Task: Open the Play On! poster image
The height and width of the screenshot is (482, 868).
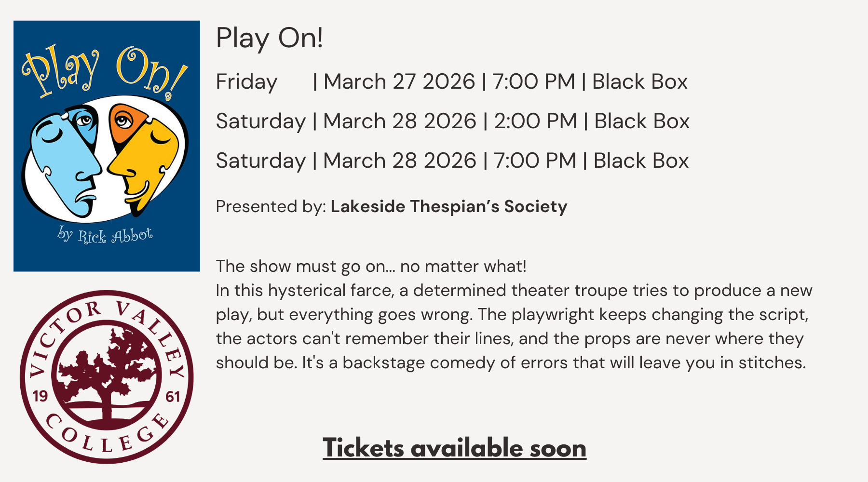Action: click(107, 146)
